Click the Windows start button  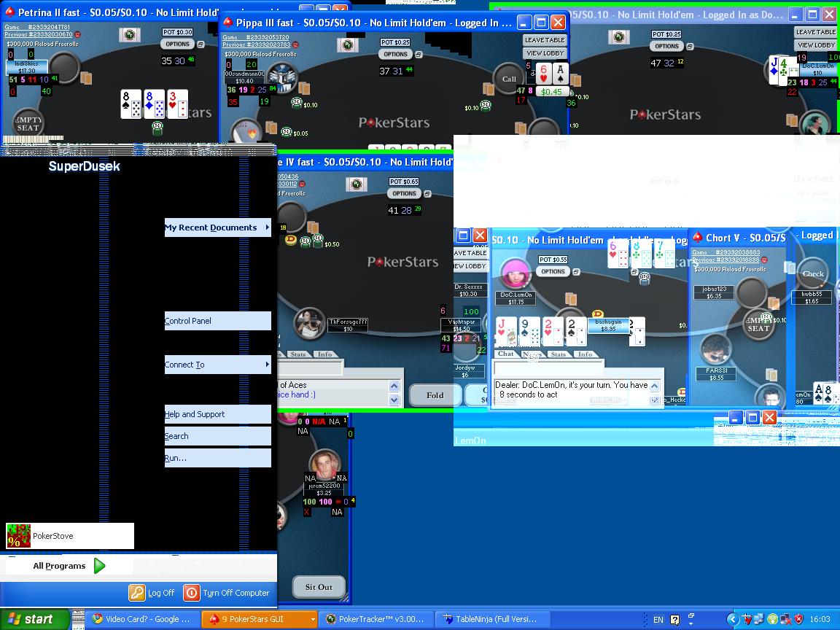coord(34,619)
